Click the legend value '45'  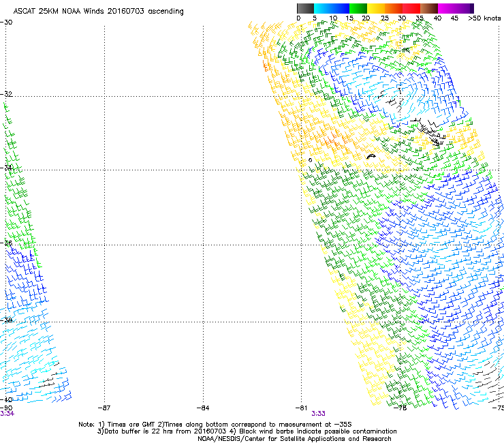454,18
